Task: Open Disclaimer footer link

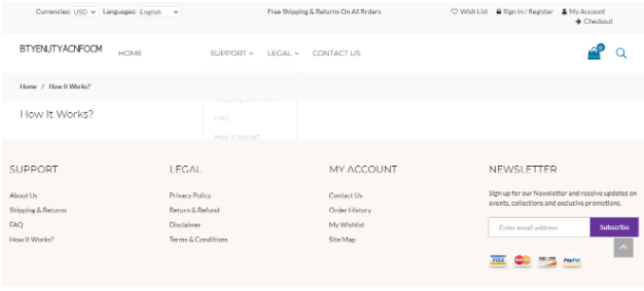Action: coord(185,225)
